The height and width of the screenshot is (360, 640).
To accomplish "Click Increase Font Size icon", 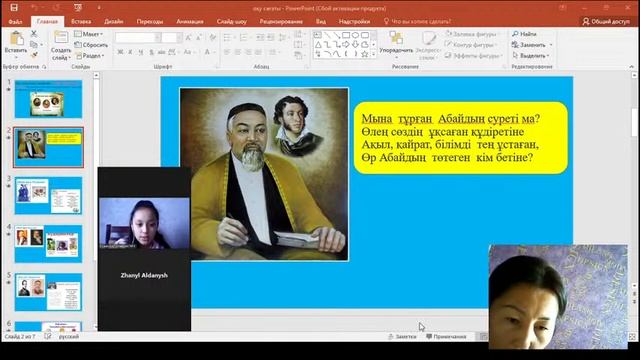I will point(188,38).
